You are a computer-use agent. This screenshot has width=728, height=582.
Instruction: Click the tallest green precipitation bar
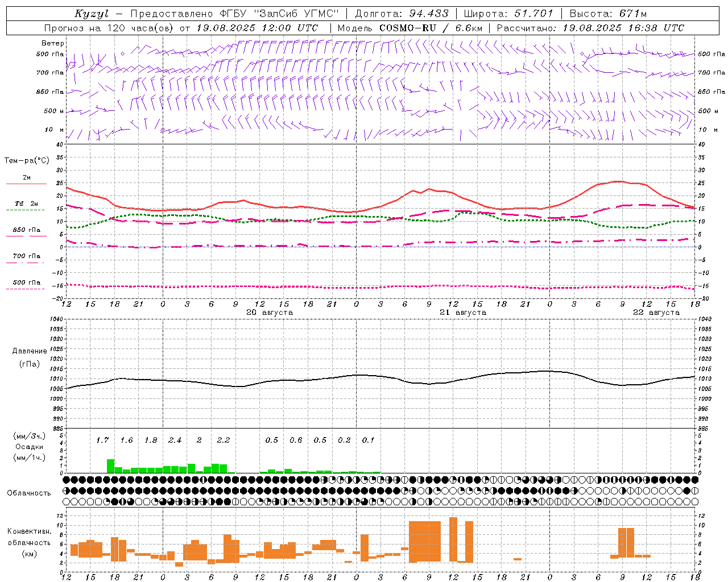(110, 466)
